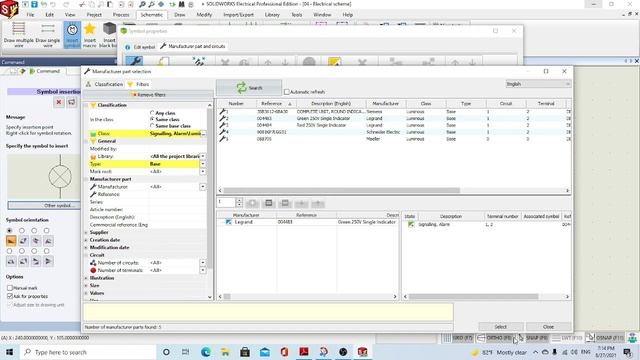The image size is (640, 360).
Task: Click second icon in selected parts toolbar
Action: tap(269, 203)
